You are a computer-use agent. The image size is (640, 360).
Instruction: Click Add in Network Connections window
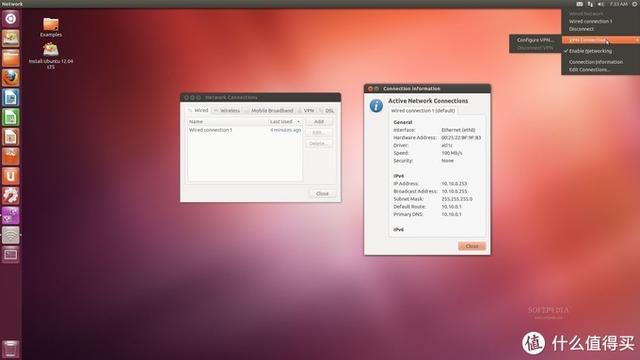click(x=319, y=122)
